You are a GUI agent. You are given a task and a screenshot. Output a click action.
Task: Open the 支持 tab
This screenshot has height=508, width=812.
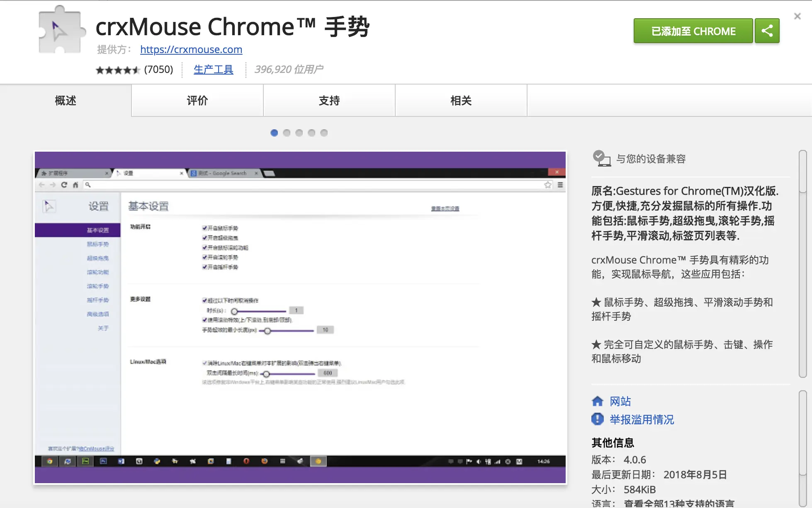[x=329, y=101]
